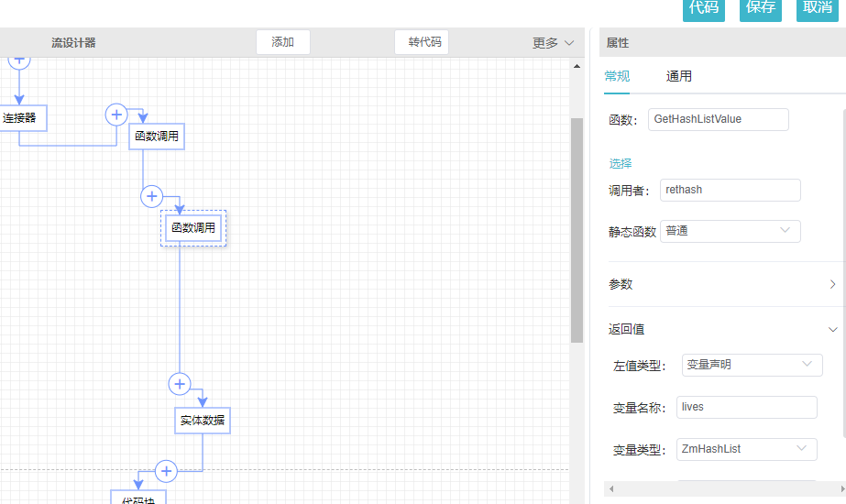
Task: Click the plus icon above the 代码块 node
Action: (166, 471)
